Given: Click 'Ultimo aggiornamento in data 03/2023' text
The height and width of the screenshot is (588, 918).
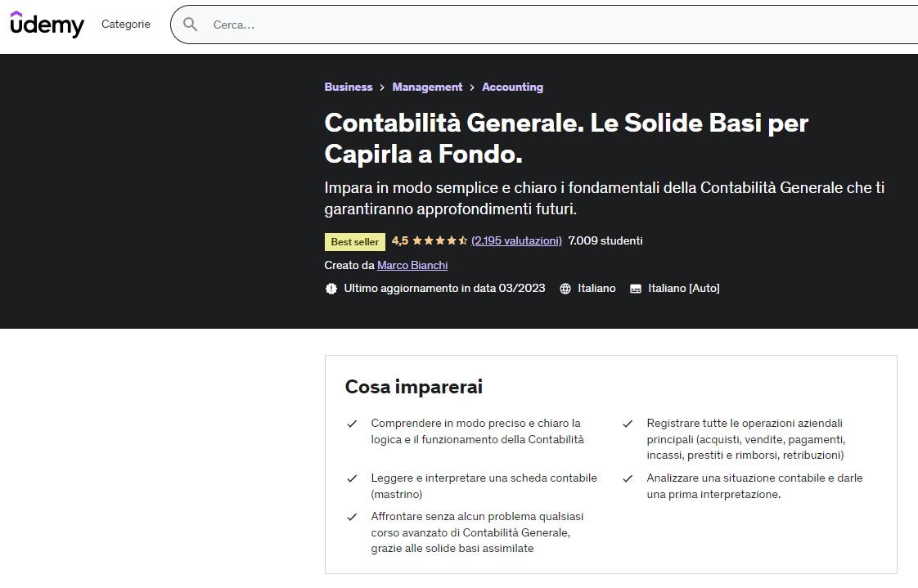Looking at the screenshot, I should [x=444, y=288].
